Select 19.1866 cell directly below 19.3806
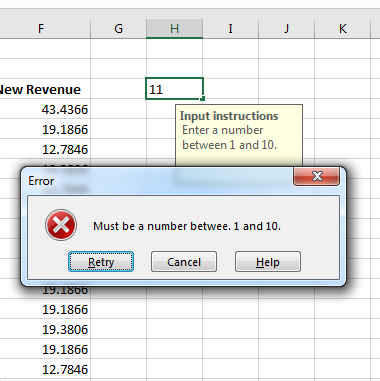 click(45, 349)
